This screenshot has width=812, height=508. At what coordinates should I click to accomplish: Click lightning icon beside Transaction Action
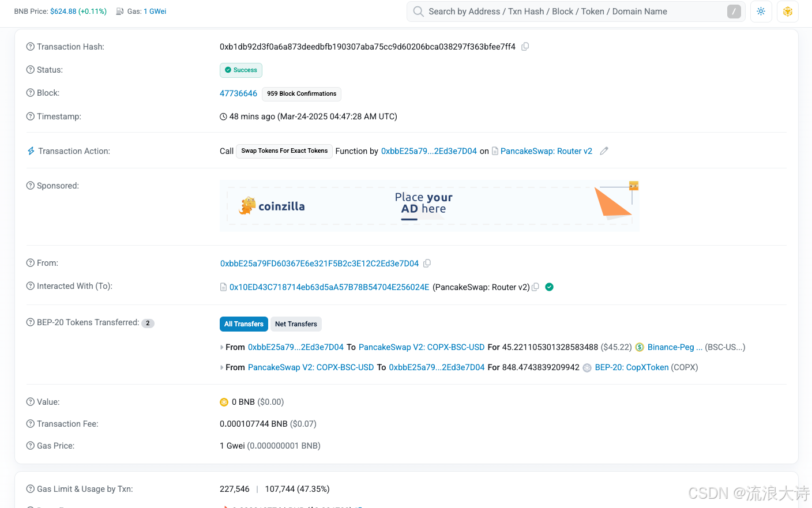pos(31,151)
